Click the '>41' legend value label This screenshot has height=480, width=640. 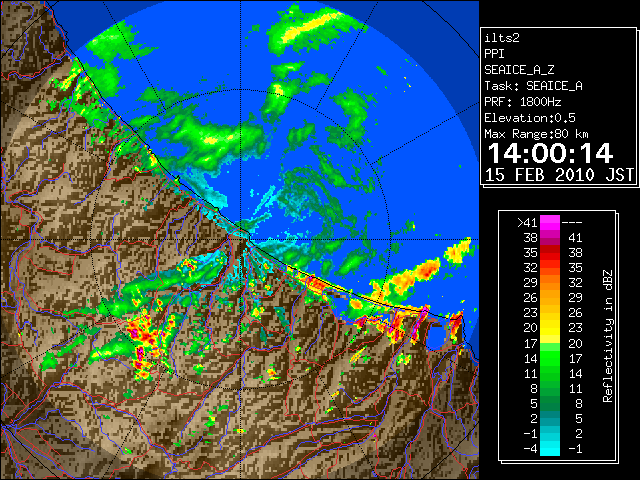click(x=527, y=223)
